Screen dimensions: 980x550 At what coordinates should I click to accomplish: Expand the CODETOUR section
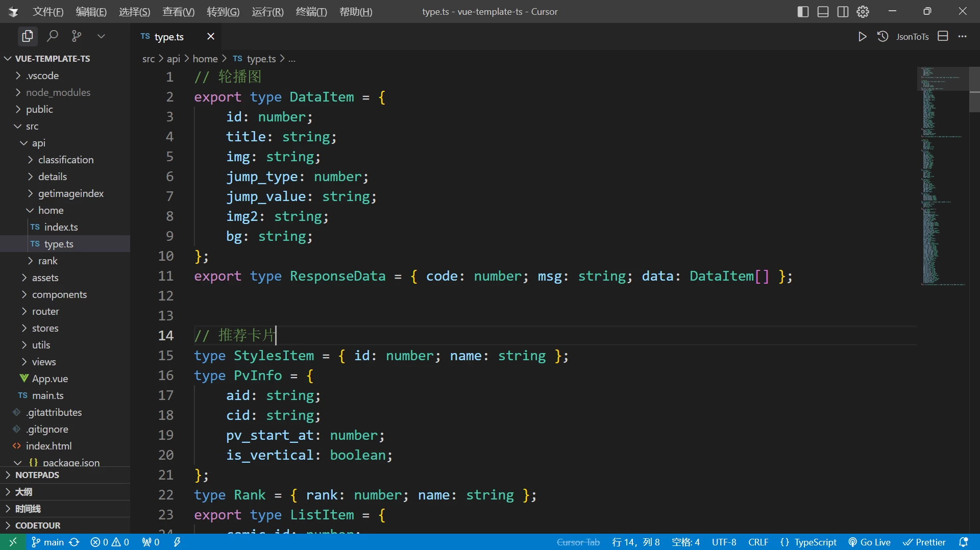click(65, 526)
